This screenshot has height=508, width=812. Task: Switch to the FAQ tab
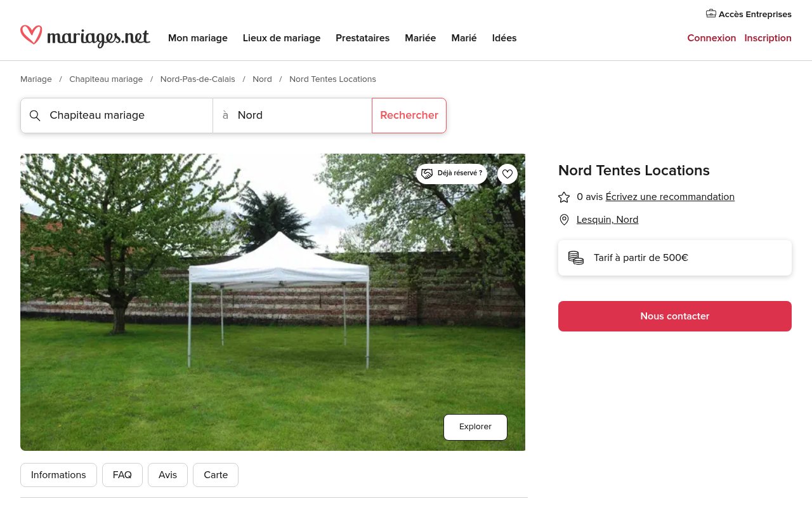tap(122, 475)
